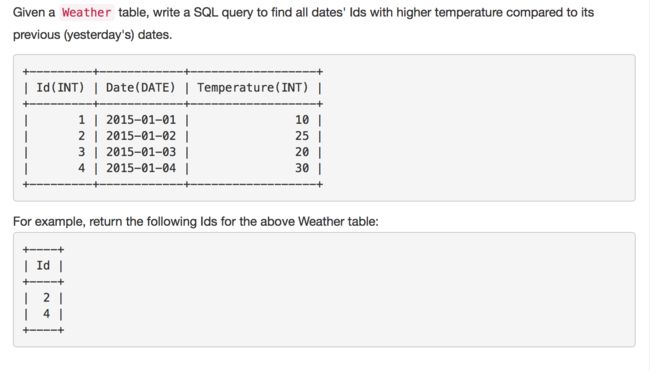Click the Weather code keyword
This screenshot has width=650, height=371.
87,12
